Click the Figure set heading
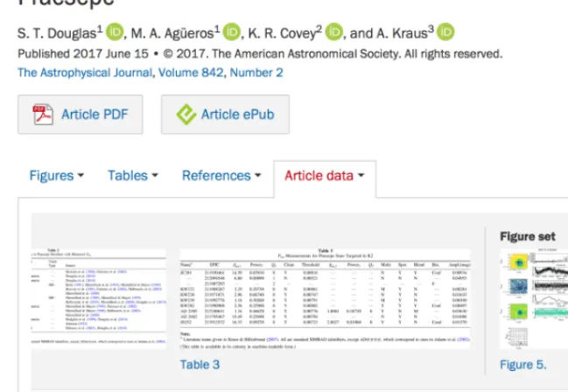Image resolution: width=568 pixels, height=392 pixels. tap(528, 236)
